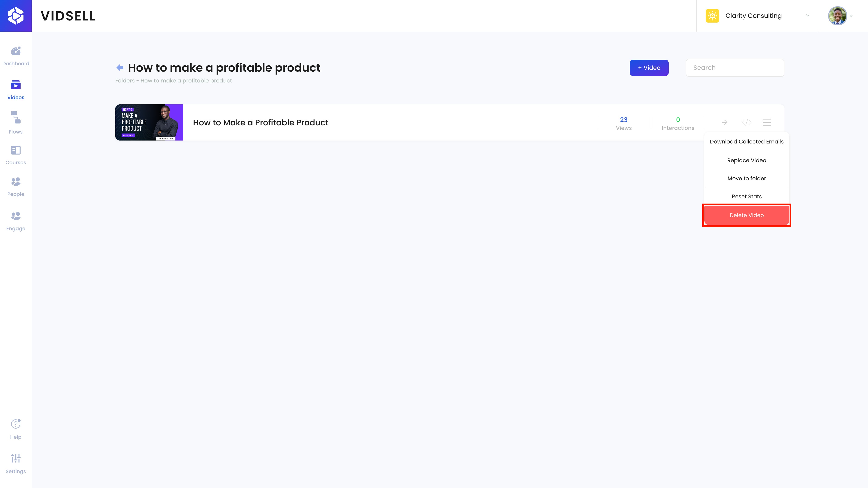Open the Engage sidebar icon

pos(16,216)
